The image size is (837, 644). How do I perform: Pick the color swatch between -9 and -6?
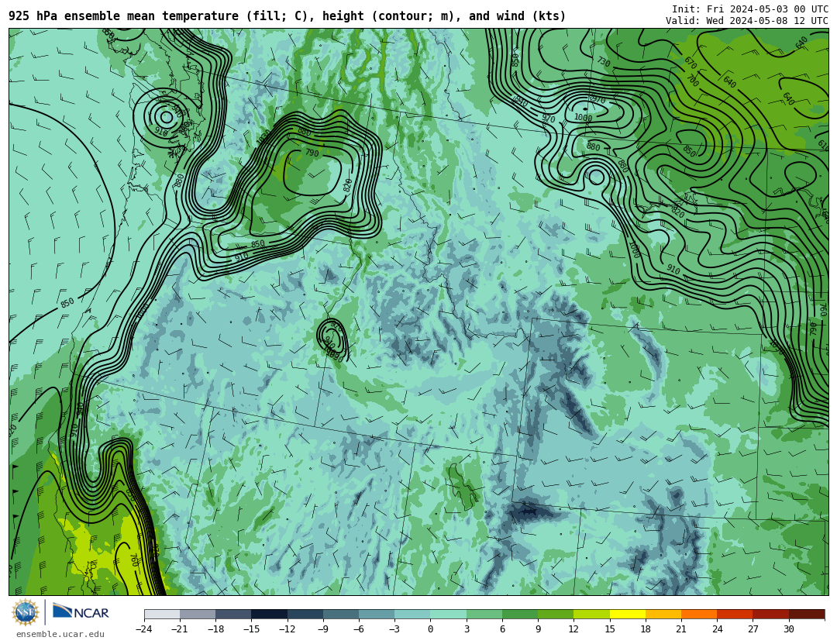341,614
